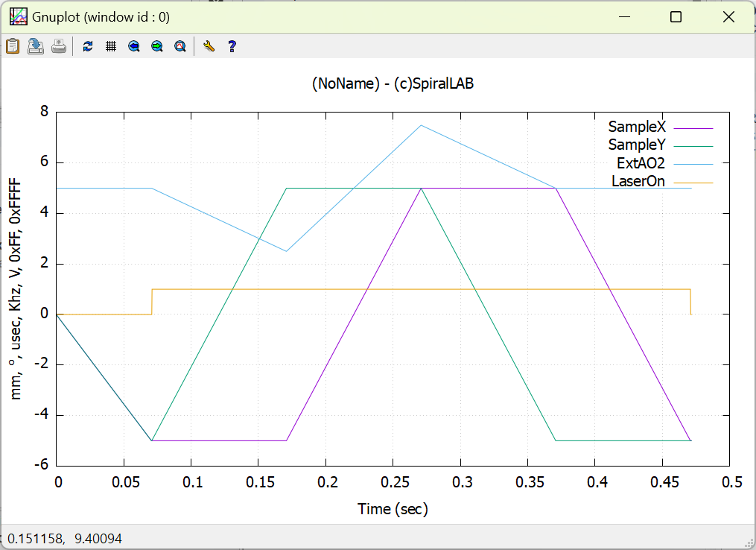Click the save plot to file icon

point(36,46)
